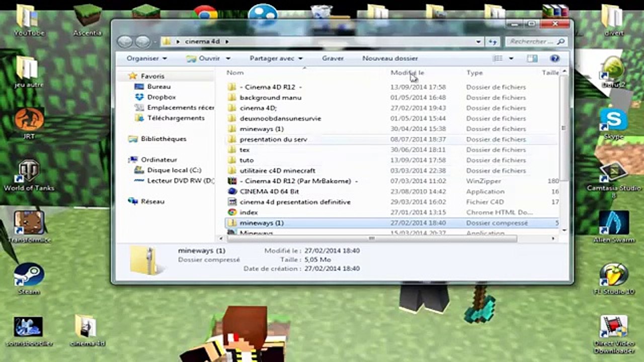
Task: Select the index Chrome HTML file
Action: click(249, 212)
